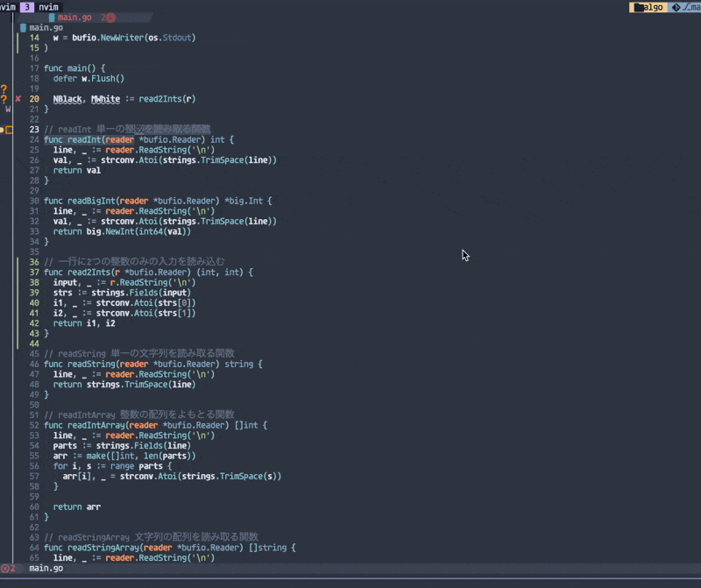This screenshot has width=701, height=588.
Task: Click 'return big.NewInt(int64(val))' on line 33
Action: (122, 231)
